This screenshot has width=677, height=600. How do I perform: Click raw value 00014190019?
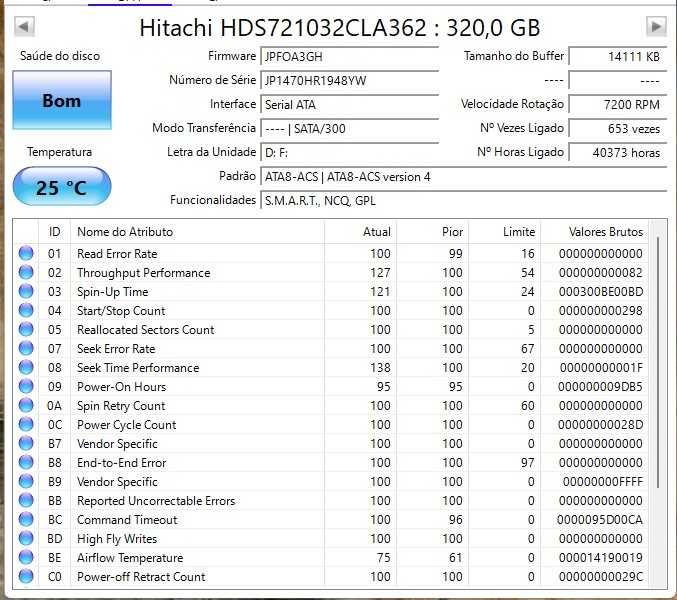[x=601, y=558]
